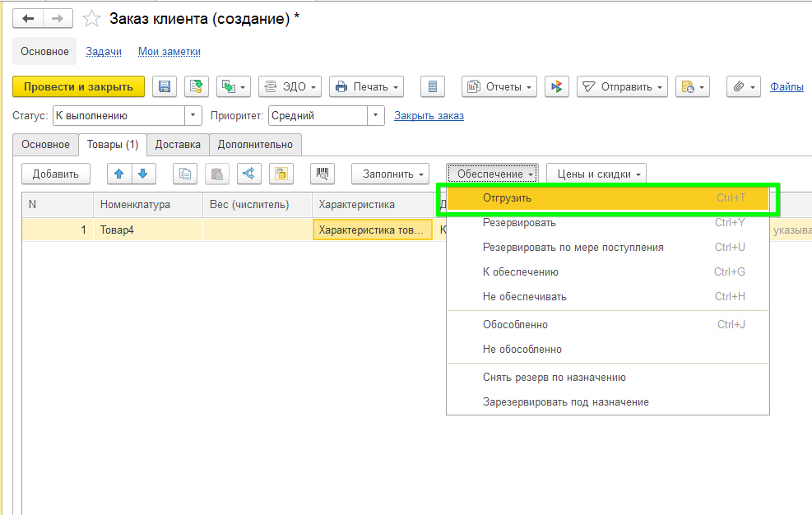
Task: Switch to the Доставка tab
Action: (x=178, y=145)
